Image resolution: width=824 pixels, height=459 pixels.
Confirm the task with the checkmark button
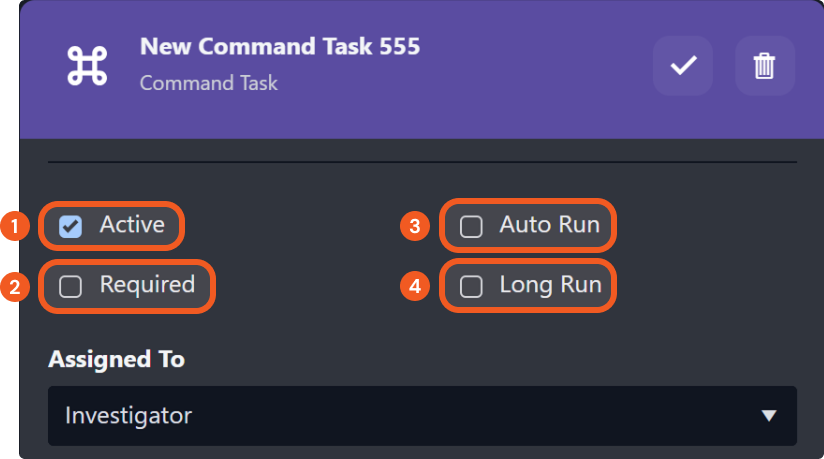(x=683, y=66)
